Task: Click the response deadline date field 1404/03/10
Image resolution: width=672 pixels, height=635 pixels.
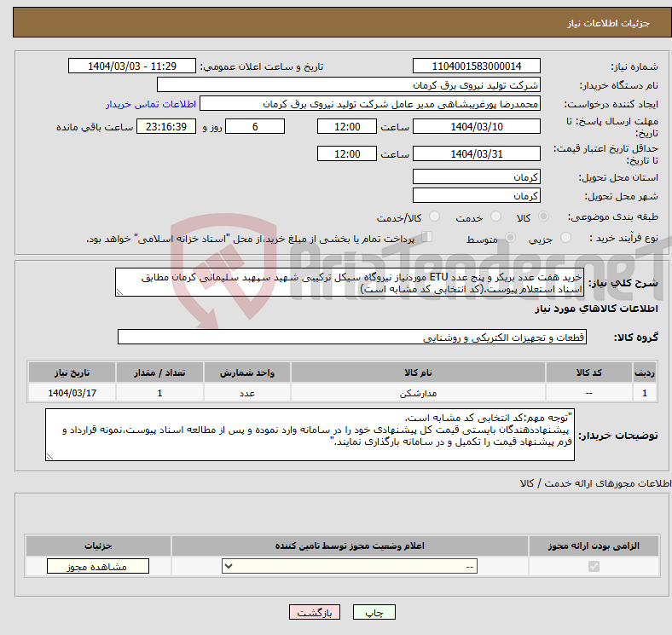Action: click(476, 126)
